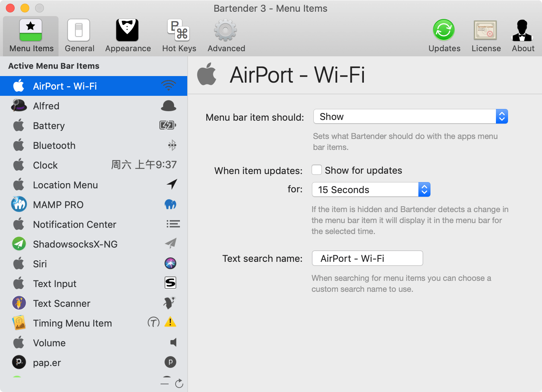Select AirPort - Wi-Fi in the list

[94, 86]
